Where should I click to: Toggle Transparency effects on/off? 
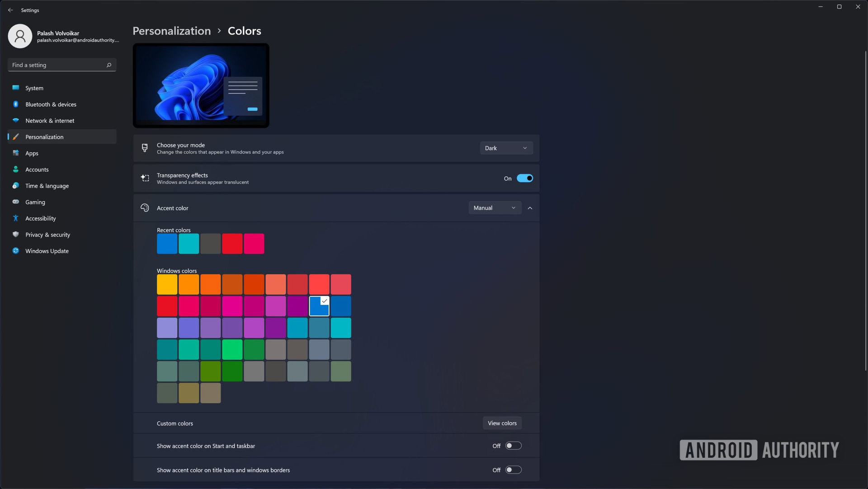pos(524,178)
